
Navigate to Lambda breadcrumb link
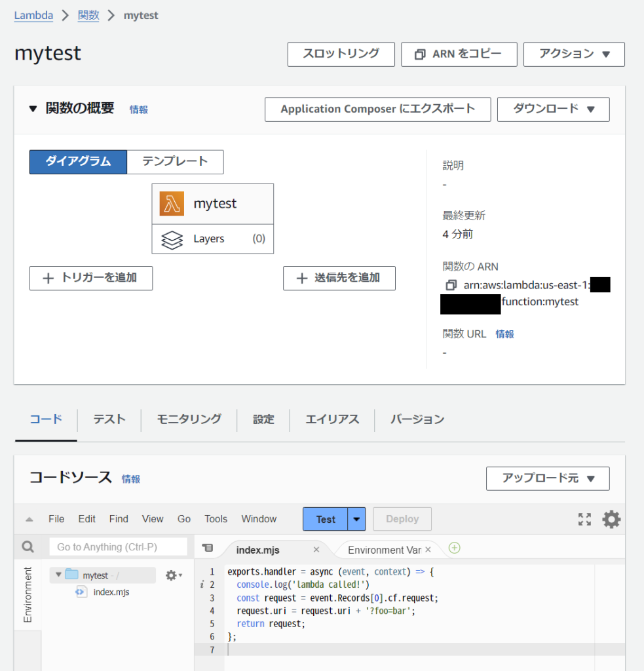coord(33,15)
